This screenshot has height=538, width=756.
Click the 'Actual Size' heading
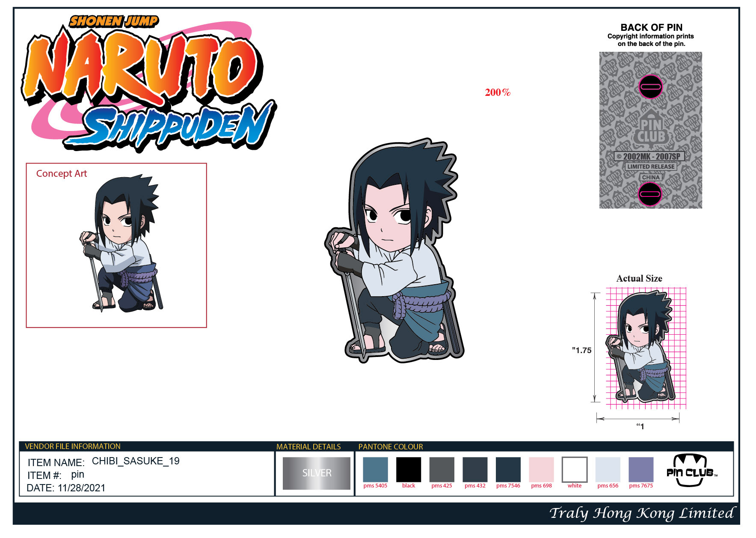tap(639, 279)
